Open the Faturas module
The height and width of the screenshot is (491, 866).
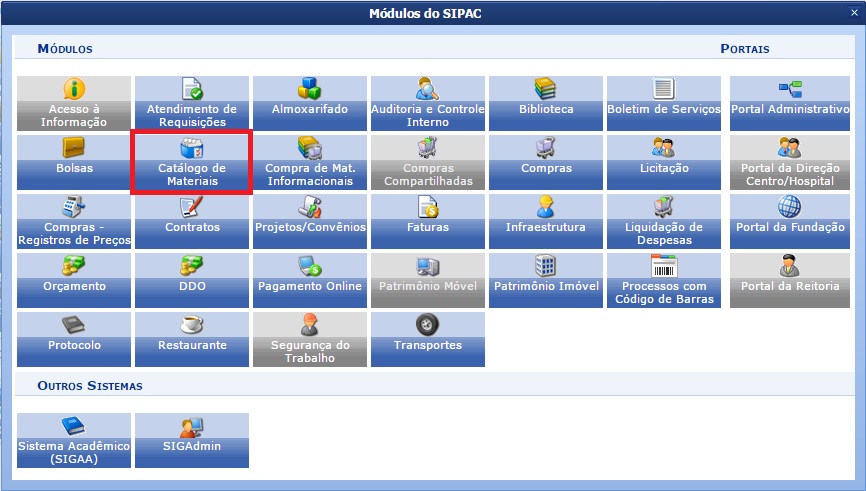point(428,221)
